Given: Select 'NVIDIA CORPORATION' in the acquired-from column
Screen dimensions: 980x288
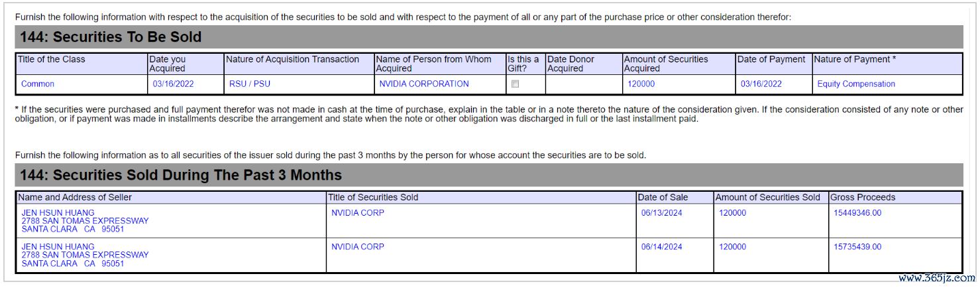Looking at the screenshot, I should (424, 84).
